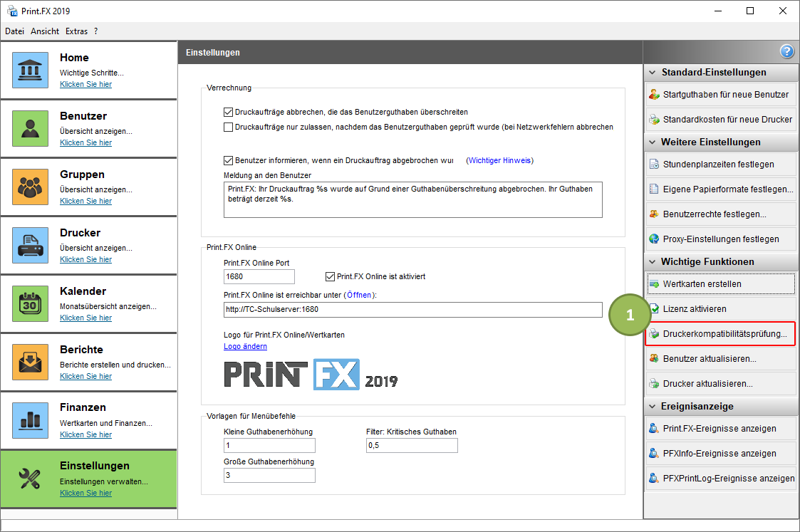Collapse the Standard-Einstellungen section
The image size is (800, 532).
point(652,73)
